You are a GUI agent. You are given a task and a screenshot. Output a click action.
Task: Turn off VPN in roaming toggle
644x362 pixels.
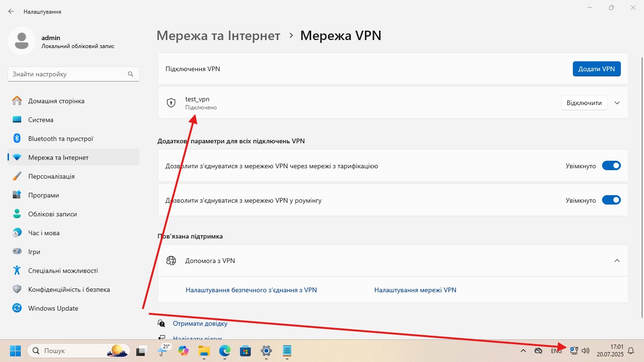(x=611, y=200)
